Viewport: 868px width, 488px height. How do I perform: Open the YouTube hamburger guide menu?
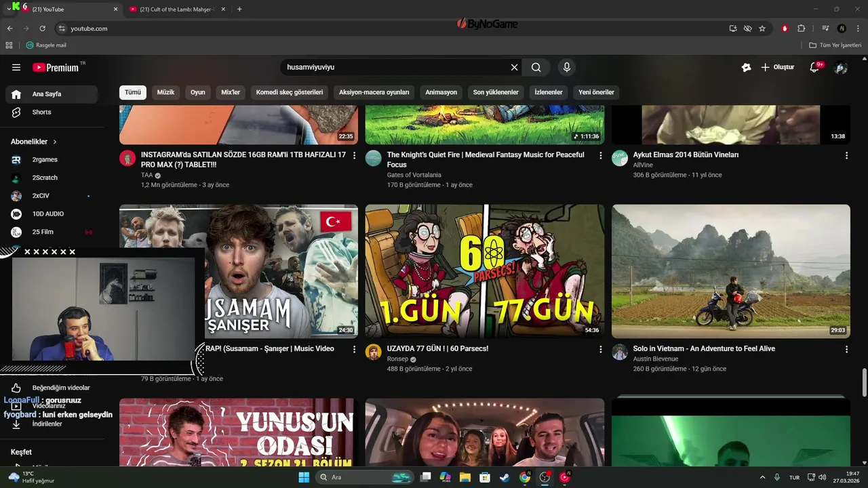[x=16, y=67]
